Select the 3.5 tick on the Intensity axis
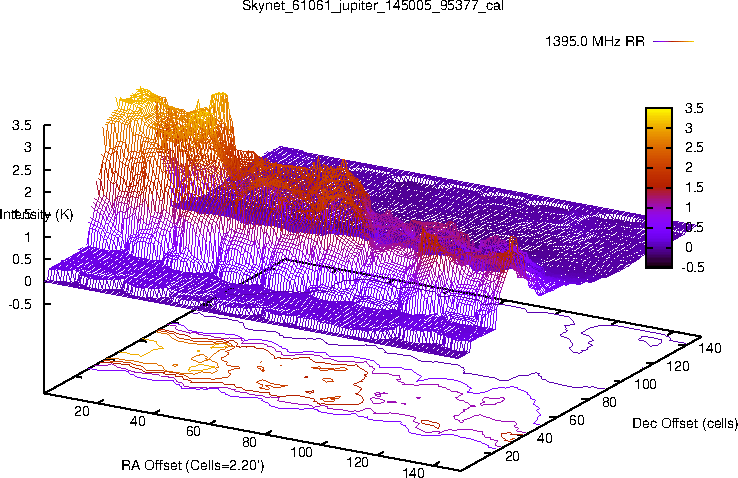The width and height of the screenshot is (738, 478). (x=22, y=125)
